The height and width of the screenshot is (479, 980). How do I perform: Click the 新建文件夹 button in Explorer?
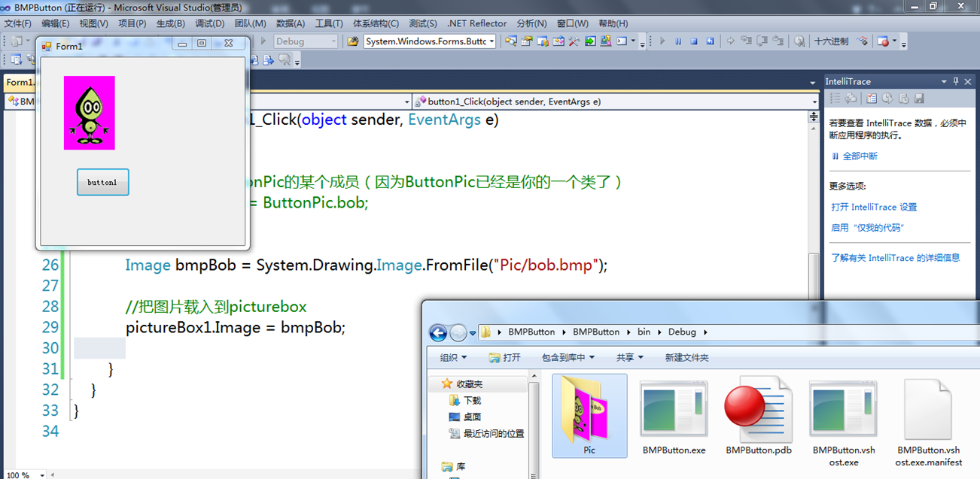pyautogui.click(x=686, y=357)
